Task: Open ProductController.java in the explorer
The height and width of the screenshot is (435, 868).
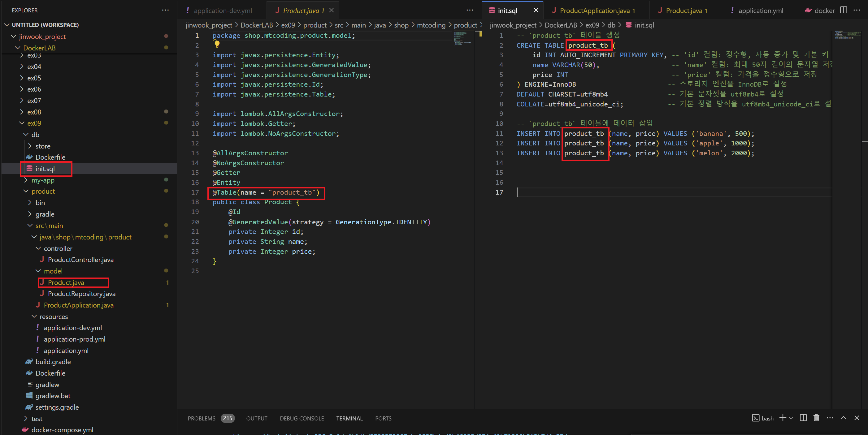Action: (80, 260)
